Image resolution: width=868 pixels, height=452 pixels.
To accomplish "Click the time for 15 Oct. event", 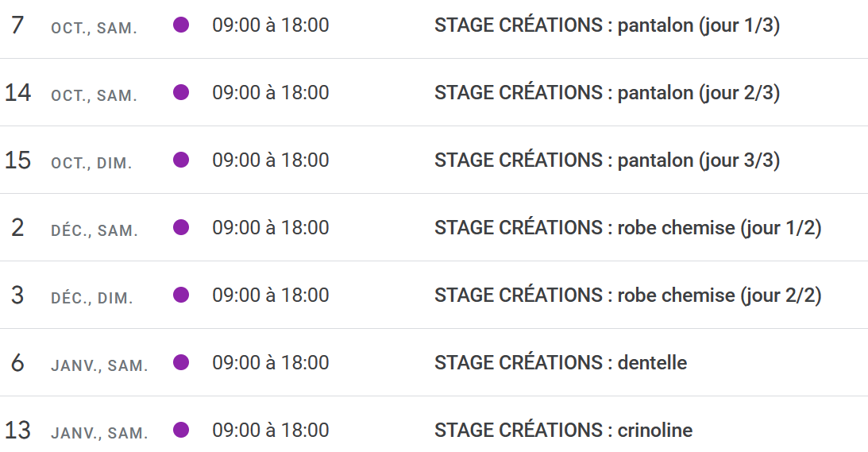I will click(x=270, y=160).
